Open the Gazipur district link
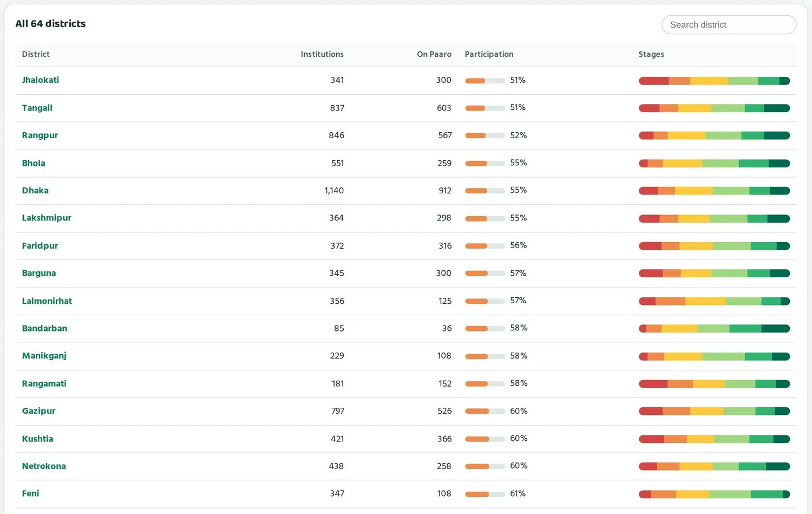The height and width of the screenshot is (514, 812). pyautogui.click(x=39, y=411)
